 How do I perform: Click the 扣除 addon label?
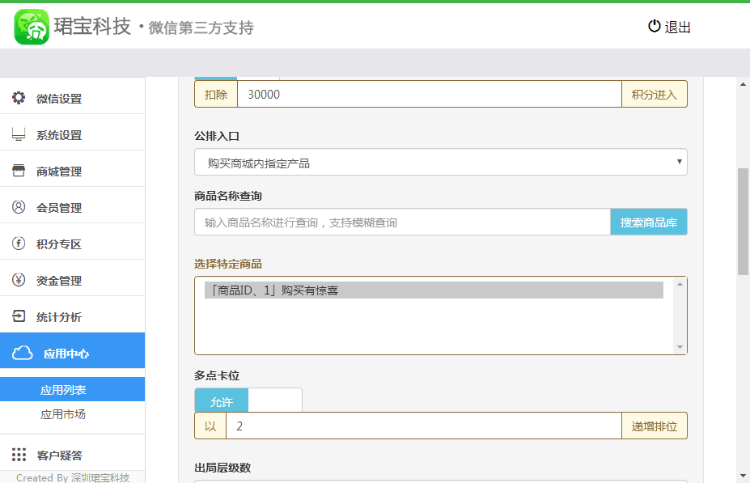tap(216, 94)
